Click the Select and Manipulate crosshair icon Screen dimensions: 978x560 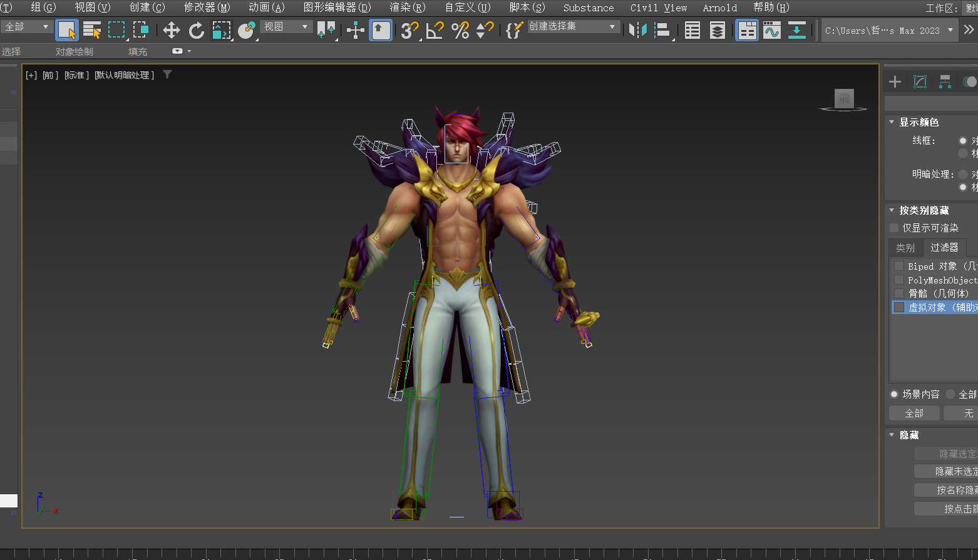pos(356,30)
